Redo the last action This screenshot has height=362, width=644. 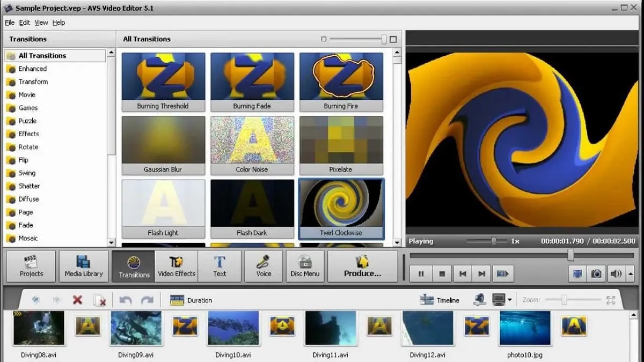click(147, 300)
